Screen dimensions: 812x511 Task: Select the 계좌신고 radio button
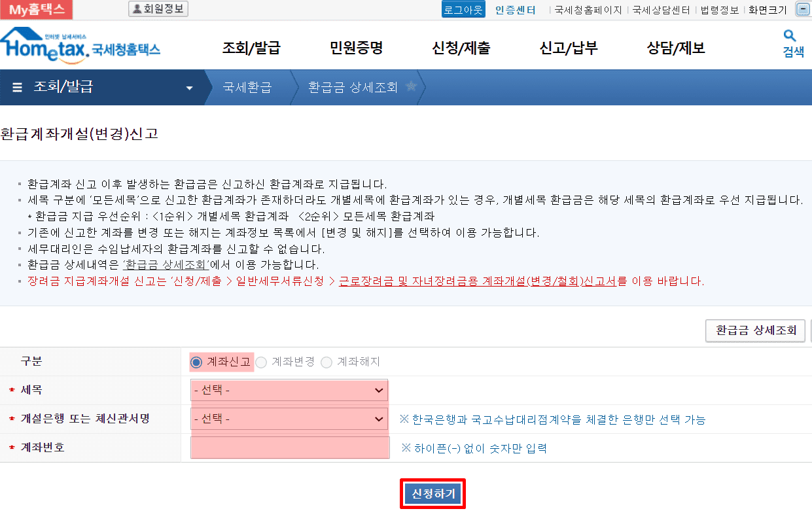(196, 362)
